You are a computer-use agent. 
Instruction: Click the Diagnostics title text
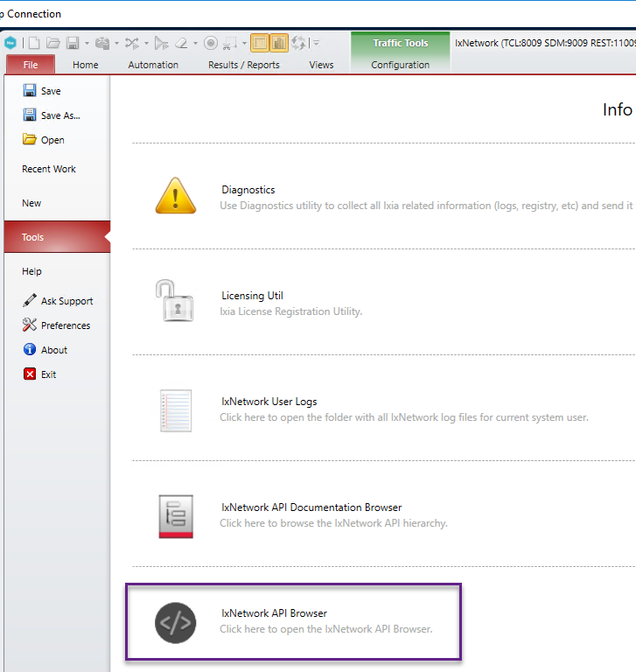[x=248, y=189]
